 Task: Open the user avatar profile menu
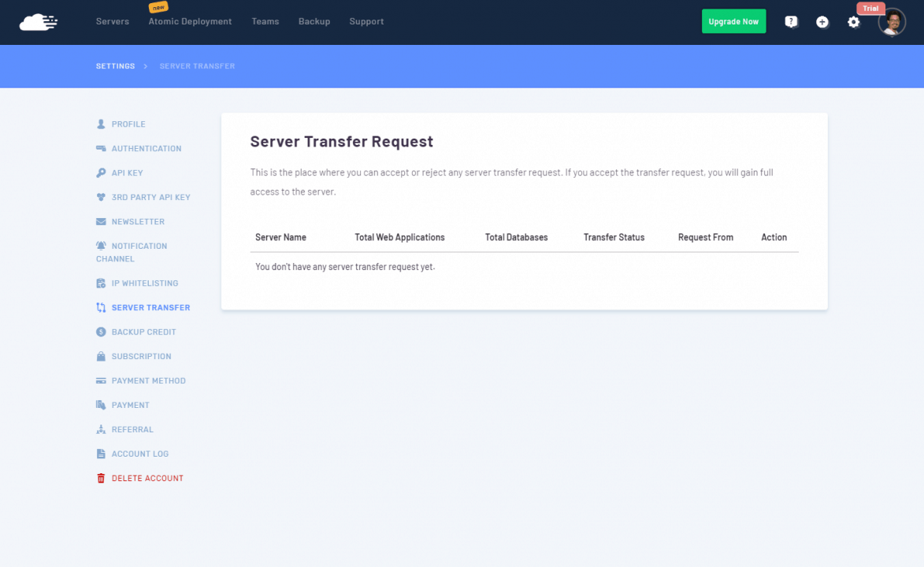(892, 22)
